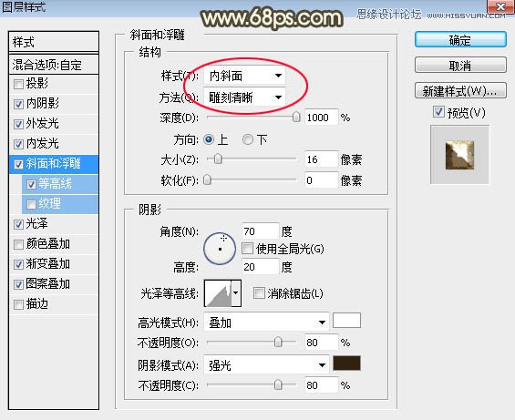Click shadow opacity field 80
515x420 pixels.
pyautogui.click(x=321, y=384)
